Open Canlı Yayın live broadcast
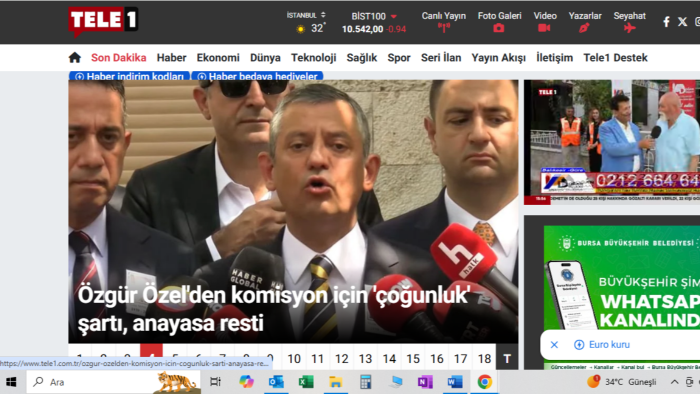The image size is (700, 394). [x=443, y=21]
